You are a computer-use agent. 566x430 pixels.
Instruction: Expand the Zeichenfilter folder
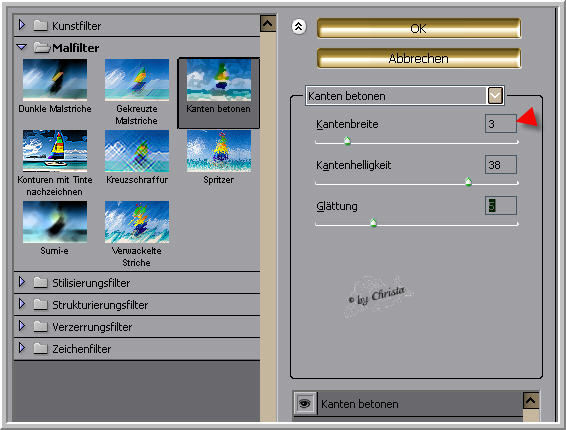(x=22, y=348)
